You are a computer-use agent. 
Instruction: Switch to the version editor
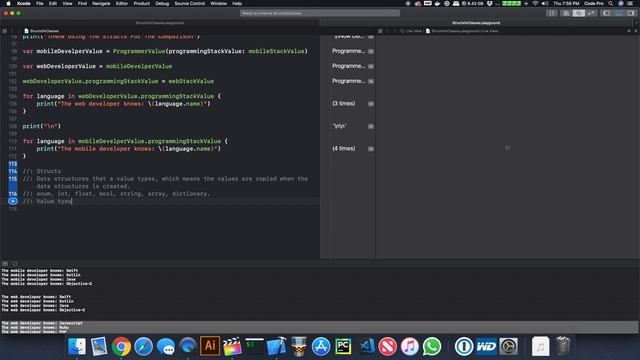[x=591, y=13]
